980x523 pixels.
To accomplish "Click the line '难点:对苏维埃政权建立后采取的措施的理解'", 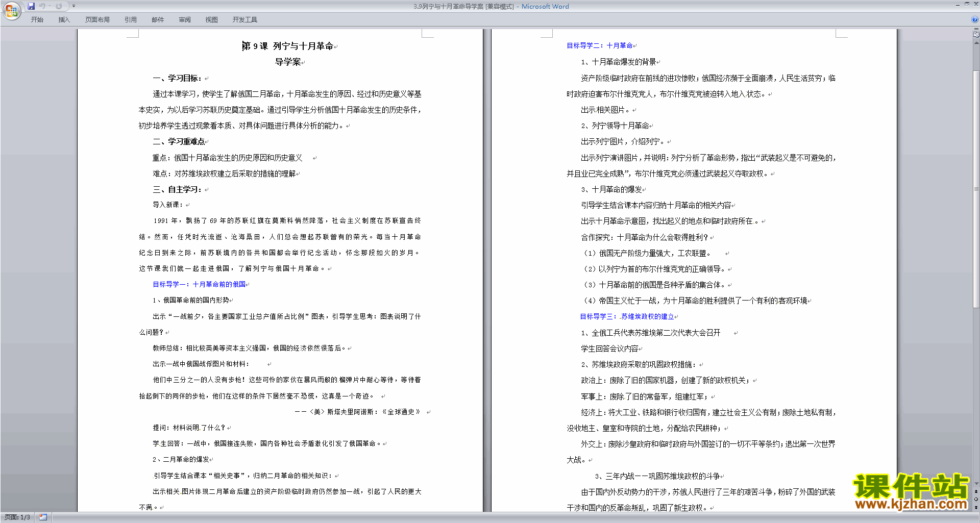I will (x=224, y=173).
